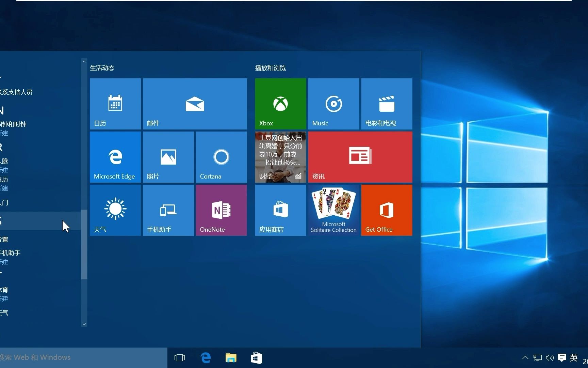Viewport: 588px width, 368px height.
Task: Open File Explorer from the taskbar
Action: pyautogui.click(x=231, y=357)
